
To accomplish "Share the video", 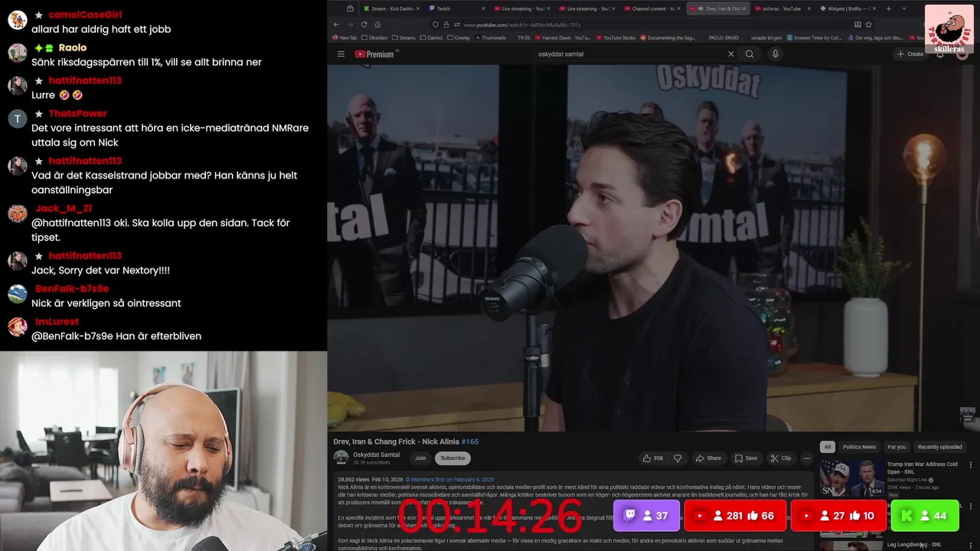I will 708,458.
